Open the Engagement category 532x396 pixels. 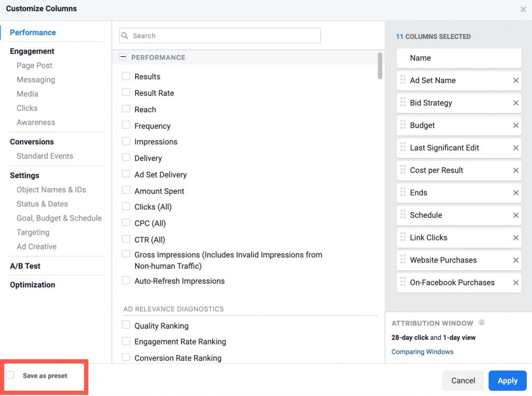[32, 51]
